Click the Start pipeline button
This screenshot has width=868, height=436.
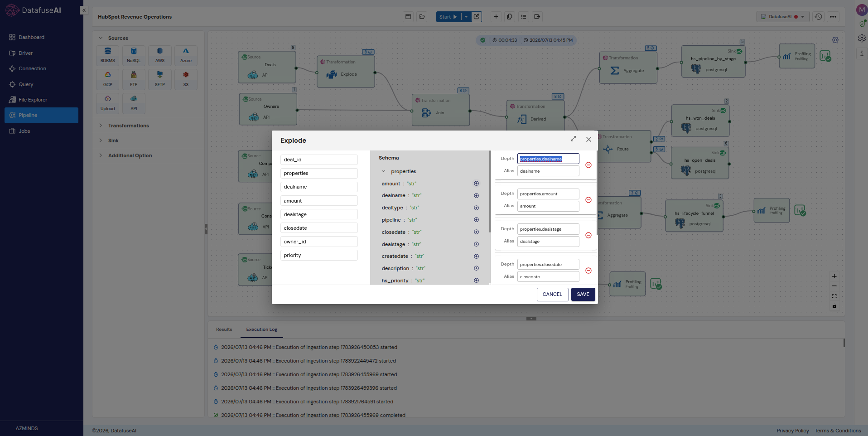[448, 17]
